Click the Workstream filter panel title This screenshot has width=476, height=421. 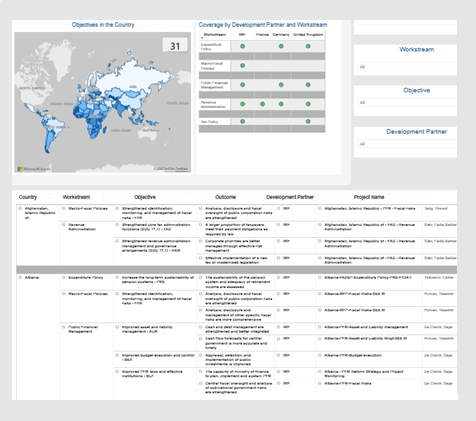[417, 50]
